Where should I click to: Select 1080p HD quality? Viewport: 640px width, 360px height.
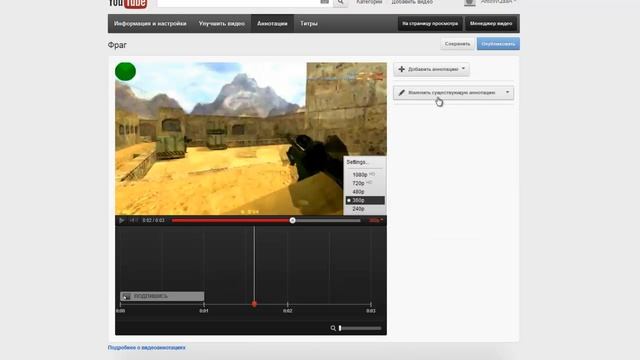(364, 175)
